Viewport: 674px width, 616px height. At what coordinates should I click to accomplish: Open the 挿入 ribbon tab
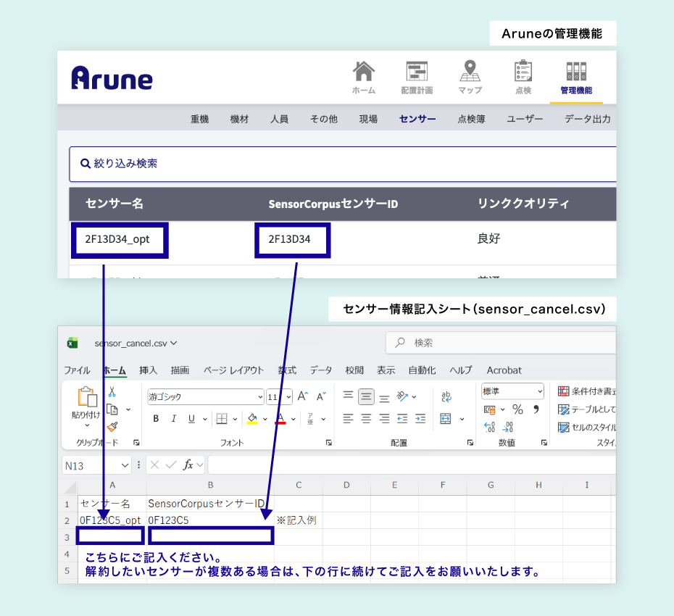148,370
